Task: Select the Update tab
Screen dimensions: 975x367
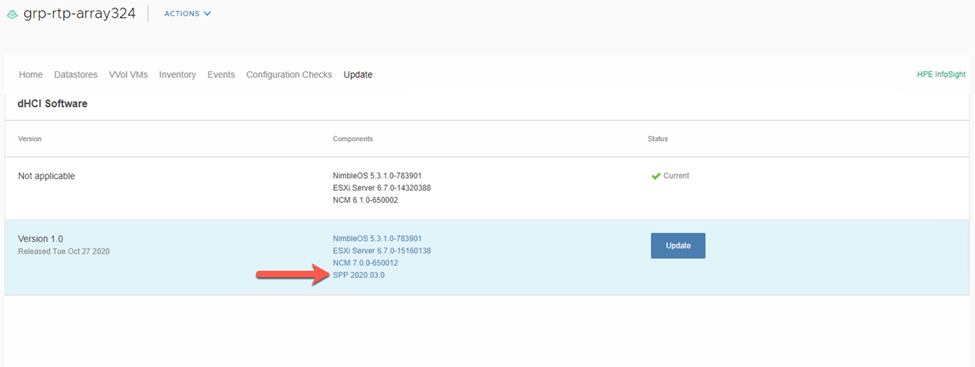Action: [358, 75]
